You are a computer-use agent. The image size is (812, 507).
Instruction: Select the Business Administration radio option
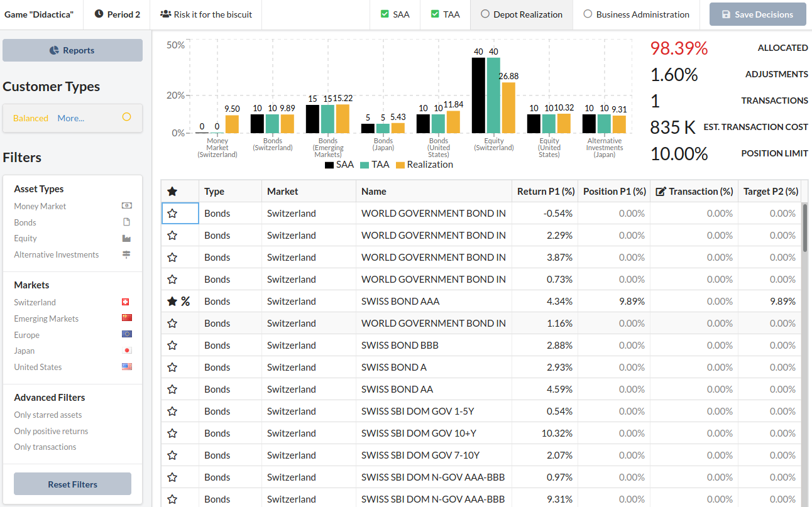[x=636, y=14]
